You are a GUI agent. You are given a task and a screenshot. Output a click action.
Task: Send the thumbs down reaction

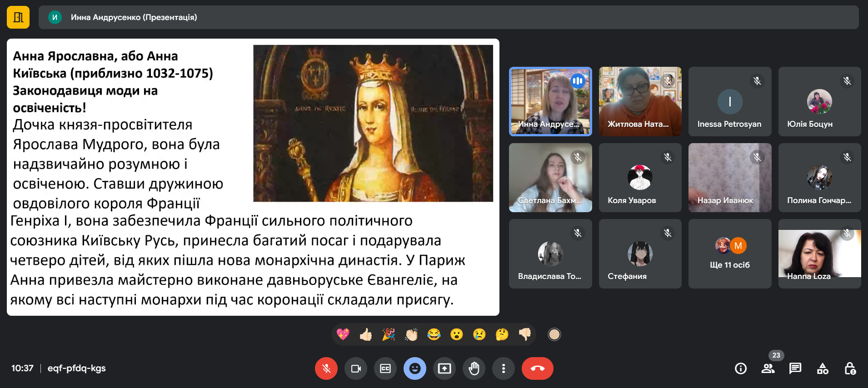coord(525,335)
